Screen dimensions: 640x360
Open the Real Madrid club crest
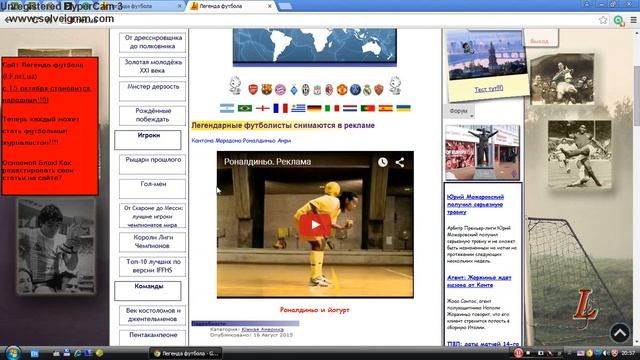[x=367, y=90]
